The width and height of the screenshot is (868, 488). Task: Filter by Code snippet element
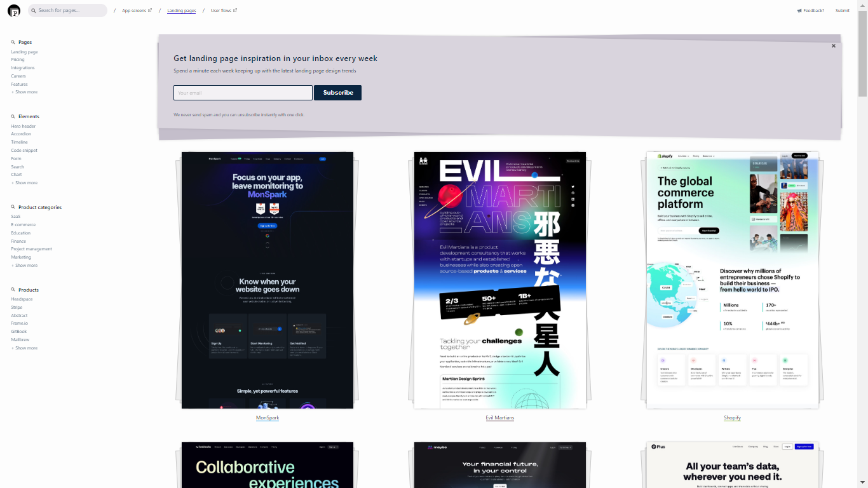point(24,151)
